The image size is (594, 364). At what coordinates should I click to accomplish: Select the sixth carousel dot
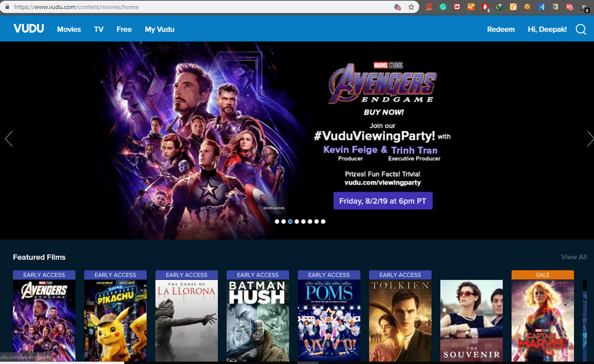[310, 222]
